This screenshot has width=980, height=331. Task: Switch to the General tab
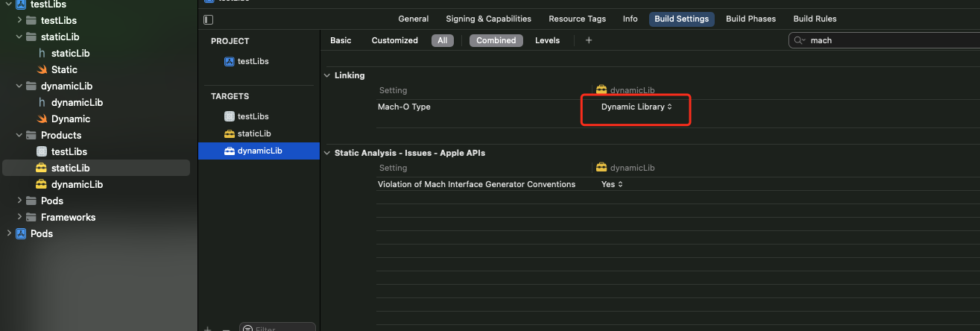(414, 19)
